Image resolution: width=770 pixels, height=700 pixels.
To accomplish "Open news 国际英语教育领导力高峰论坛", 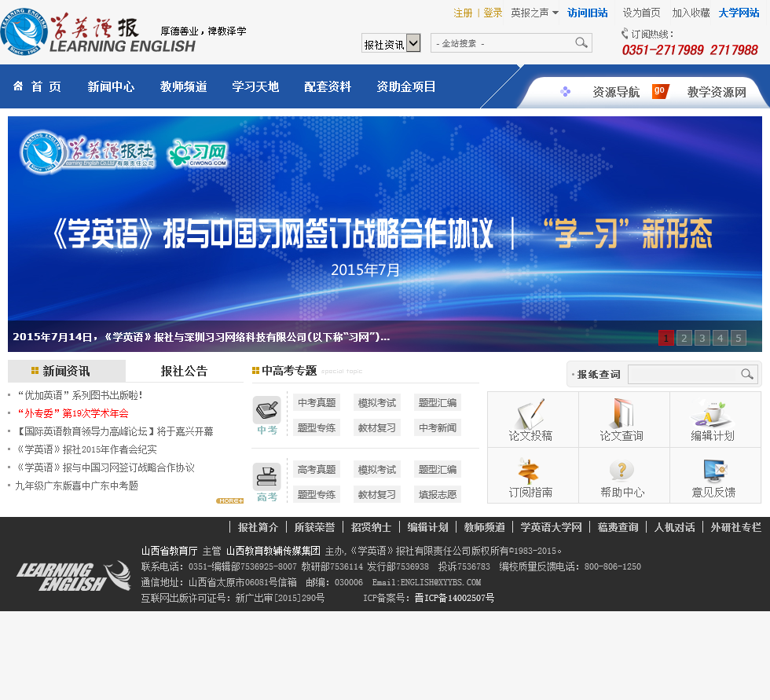I will 114,431.
